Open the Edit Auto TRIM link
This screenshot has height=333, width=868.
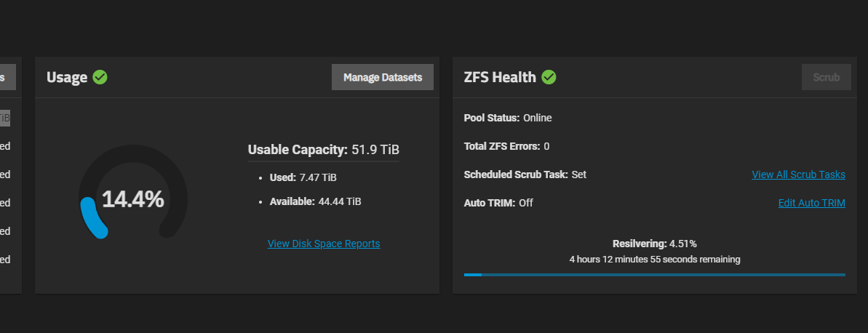click(811, 203)
